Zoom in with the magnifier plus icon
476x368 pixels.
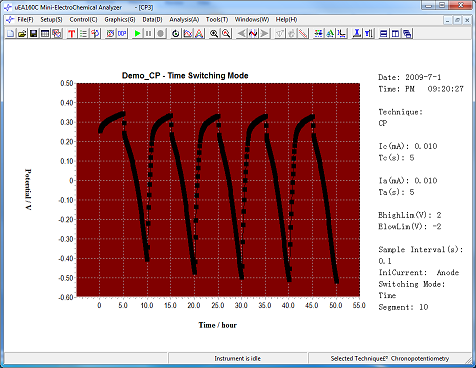click(x=214, y=33)
